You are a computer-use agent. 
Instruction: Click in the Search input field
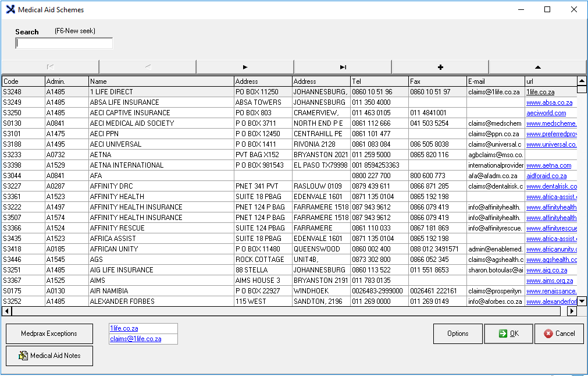click(64, 44)
